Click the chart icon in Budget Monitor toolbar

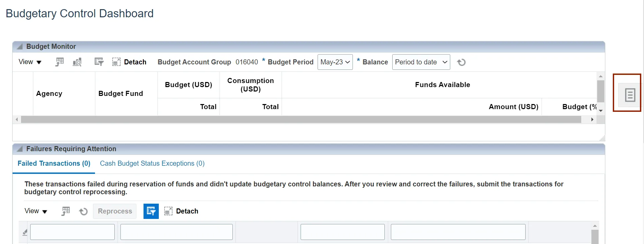(x=77, y=62)
